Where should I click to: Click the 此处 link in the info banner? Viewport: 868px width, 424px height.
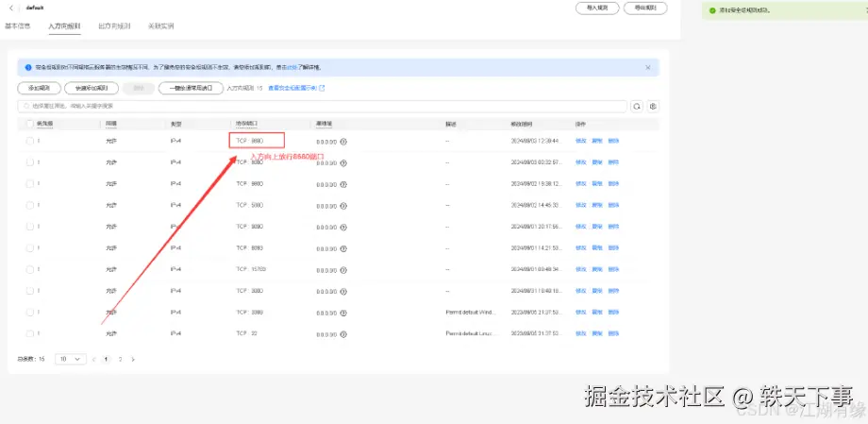pyautogui.click(x=292, y=68)
